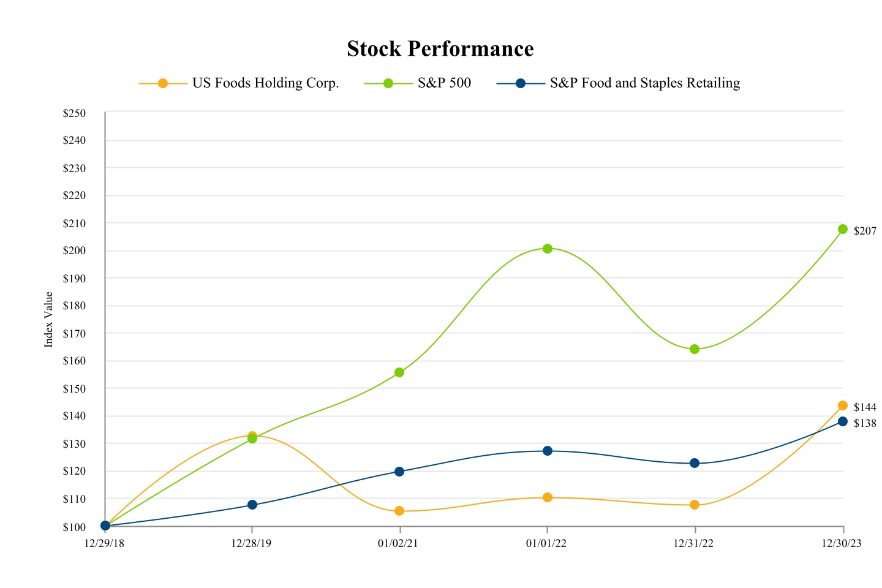
Task: Click the $144 end value label
Action: click(x=865, y=407)
